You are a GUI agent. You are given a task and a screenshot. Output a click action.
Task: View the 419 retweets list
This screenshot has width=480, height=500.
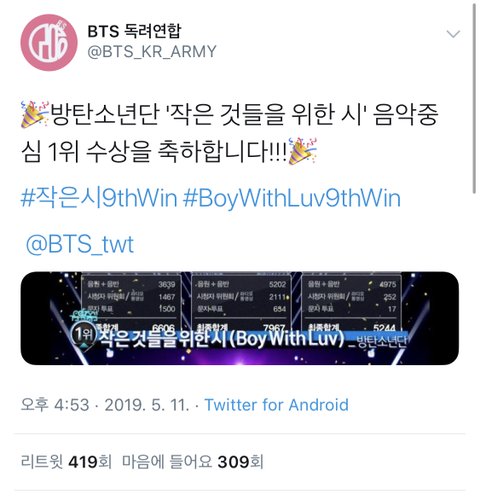(66, 462)
